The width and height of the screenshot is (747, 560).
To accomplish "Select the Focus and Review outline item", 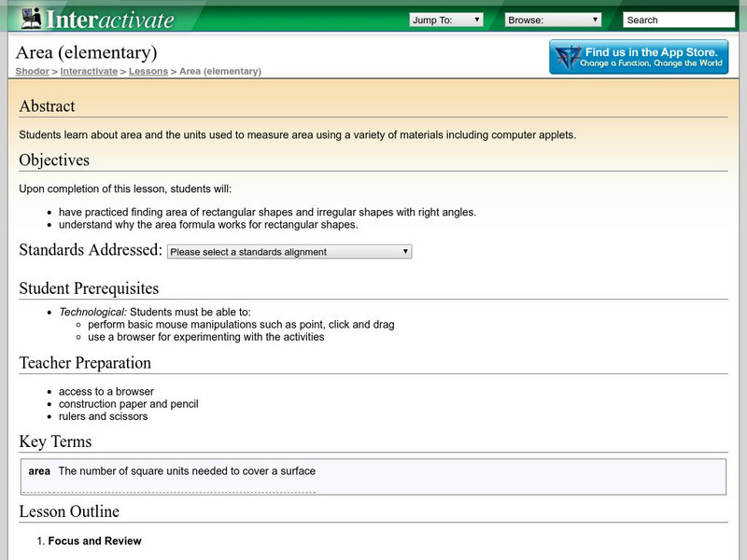I will coord(94,541).
